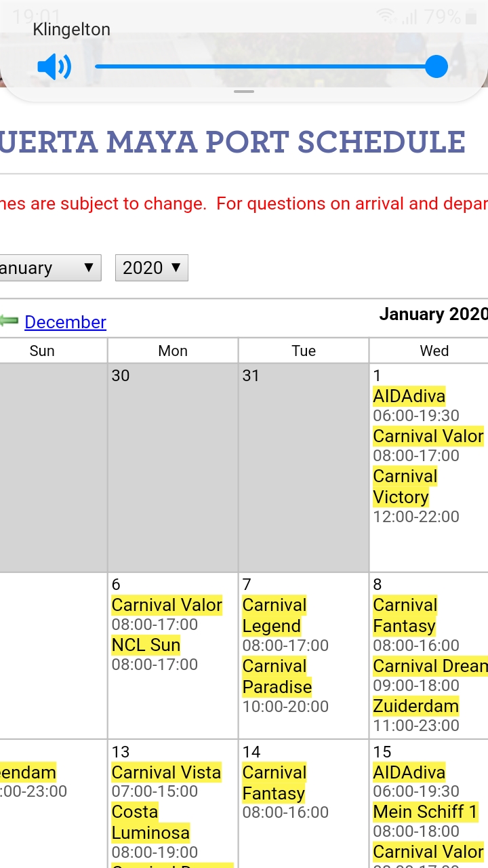Click the December 30 calendar cell
Screen dimensions: 488x868
(x=173, y=468)
